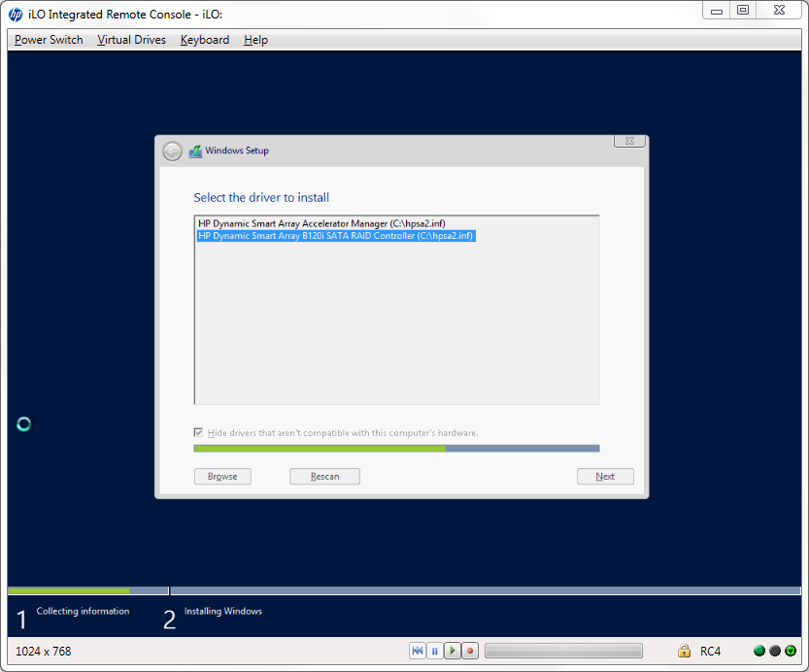Click the dark gray status LED
The image size is (809, 672).
point(775,651)
